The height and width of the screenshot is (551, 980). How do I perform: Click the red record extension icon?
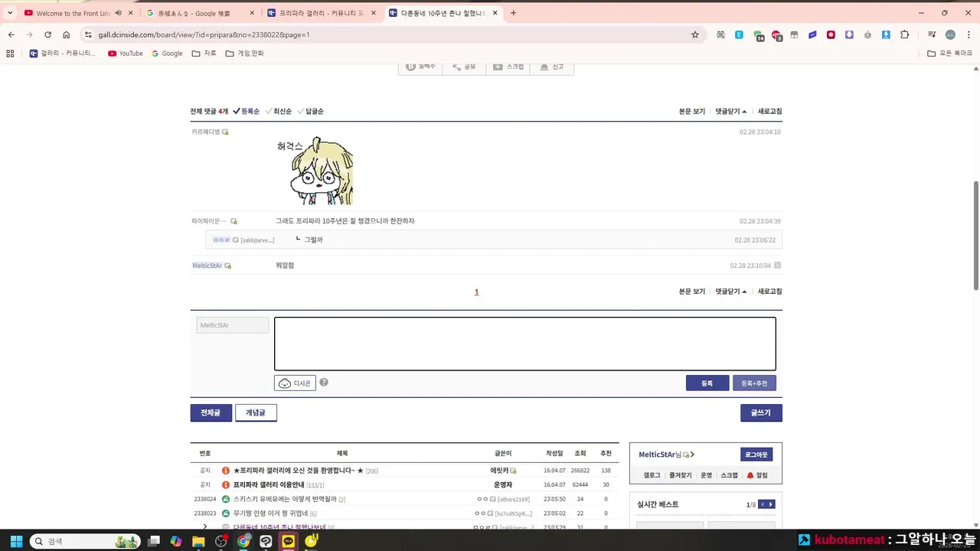(831, 34)
